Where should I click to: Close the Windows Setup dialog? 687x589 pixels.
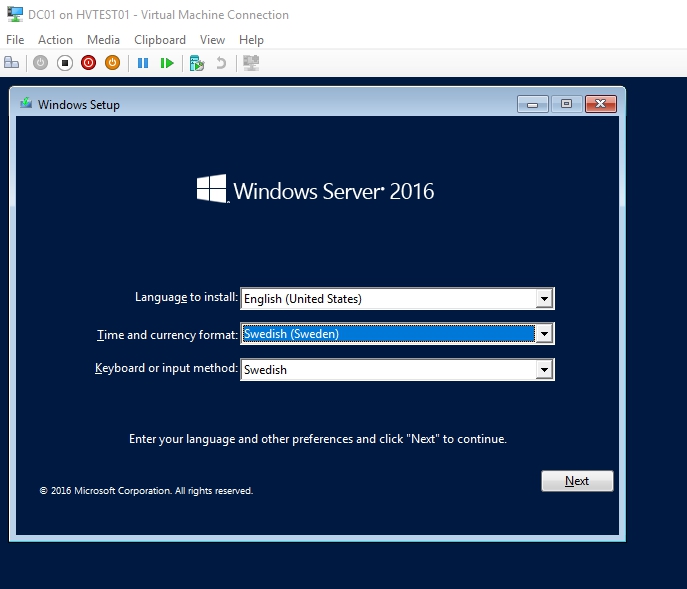(x=600, y=104)
